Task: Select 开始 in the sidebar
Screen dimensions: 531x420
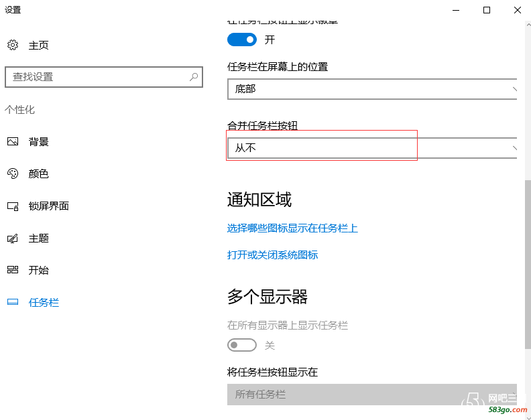Action: coord(39,270)
